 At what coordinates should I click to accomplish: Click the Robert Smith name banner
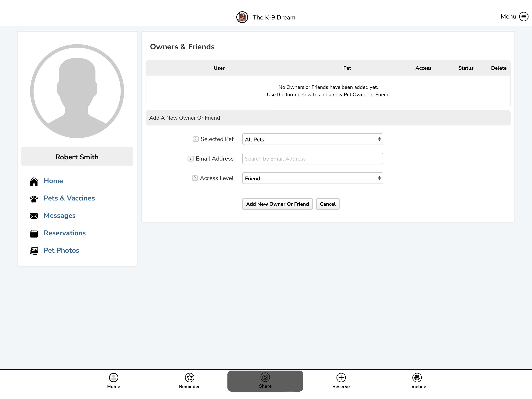click(77, 157)
